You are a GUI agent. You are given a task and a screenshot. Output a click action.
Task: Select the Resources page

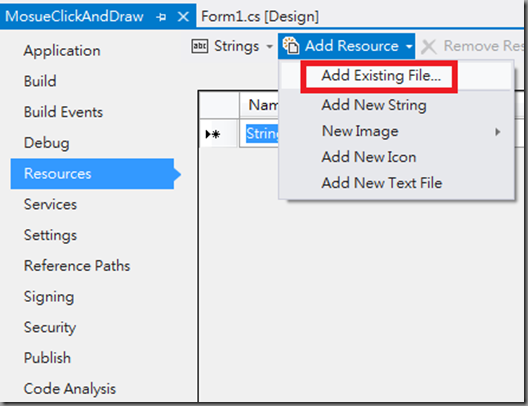coord(92,174)
